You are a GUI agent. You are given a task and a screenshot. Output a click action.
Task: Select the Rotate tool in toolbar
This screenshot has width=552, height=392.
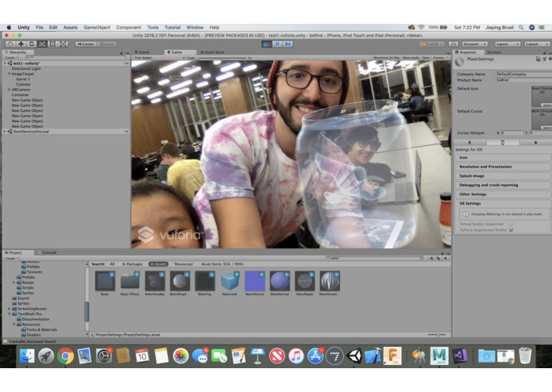point(32,44)
